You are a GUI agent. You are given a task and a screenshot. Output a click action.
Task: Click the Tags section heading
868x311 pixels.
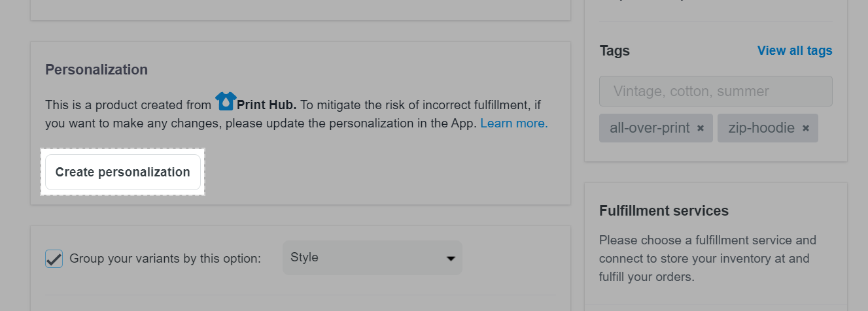pos(614,50)
